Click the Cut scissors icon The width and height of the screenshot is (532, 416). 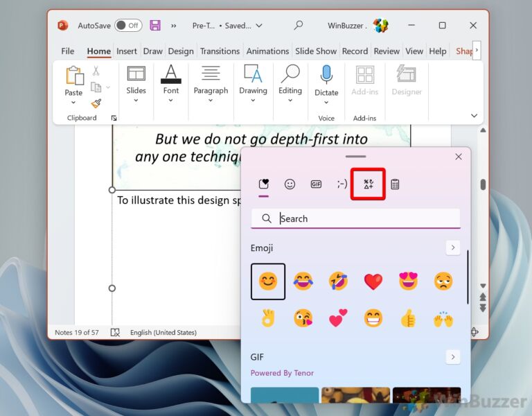pos(96,71)
